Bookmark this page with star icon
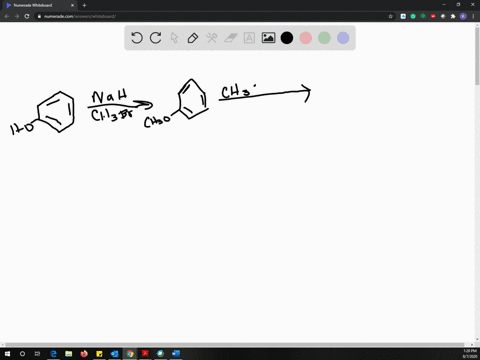 point(390,16)
